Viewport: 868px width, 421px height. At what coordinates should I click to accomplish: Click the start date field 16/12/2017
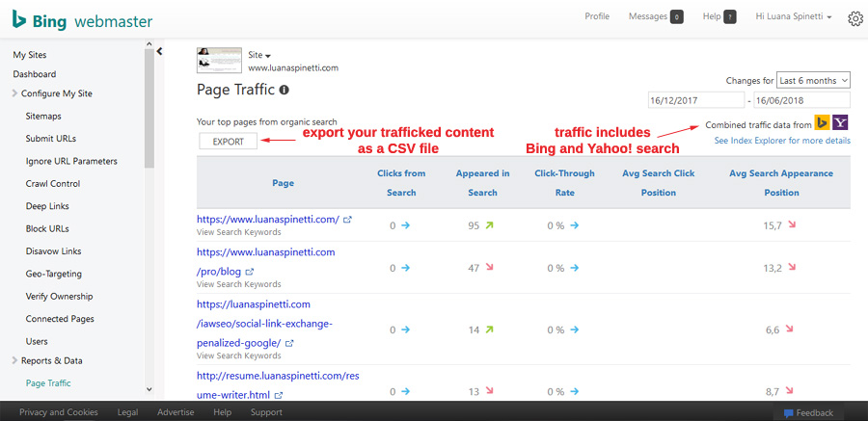pos(695,100)
